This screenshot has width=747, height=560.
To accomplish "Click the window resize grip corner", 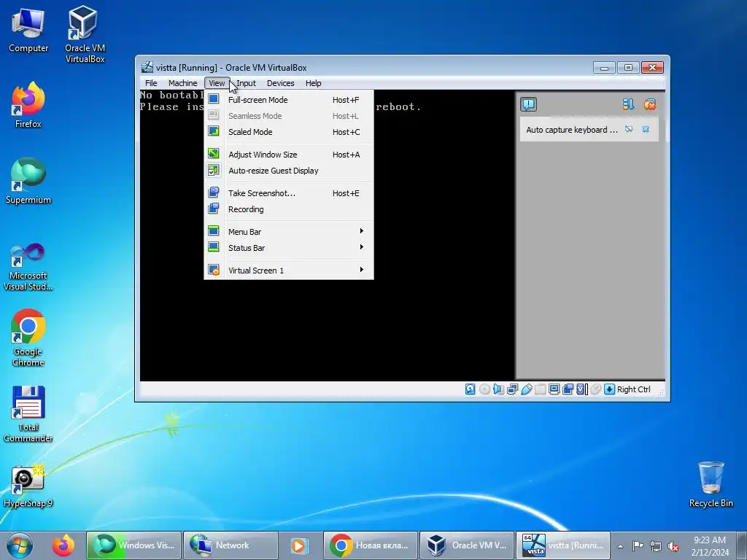I will pyautogui.click(x=661, y=392).
